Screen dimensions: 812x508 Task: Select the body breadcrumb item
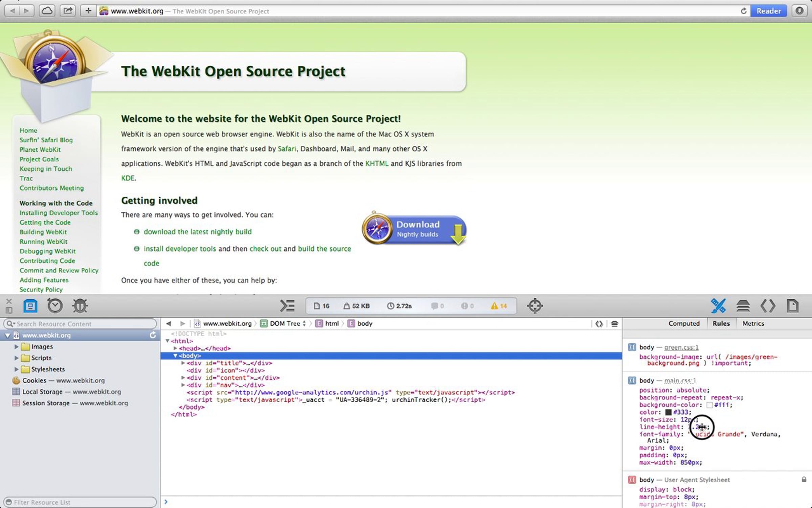[360, 323]
